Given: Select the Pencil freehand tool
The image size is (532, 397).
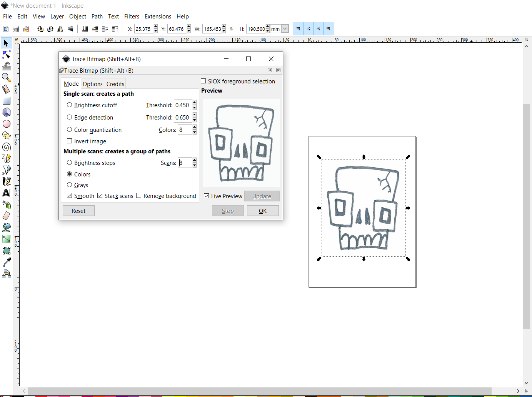Looking at the screenshot, I should tap(6, 158).
